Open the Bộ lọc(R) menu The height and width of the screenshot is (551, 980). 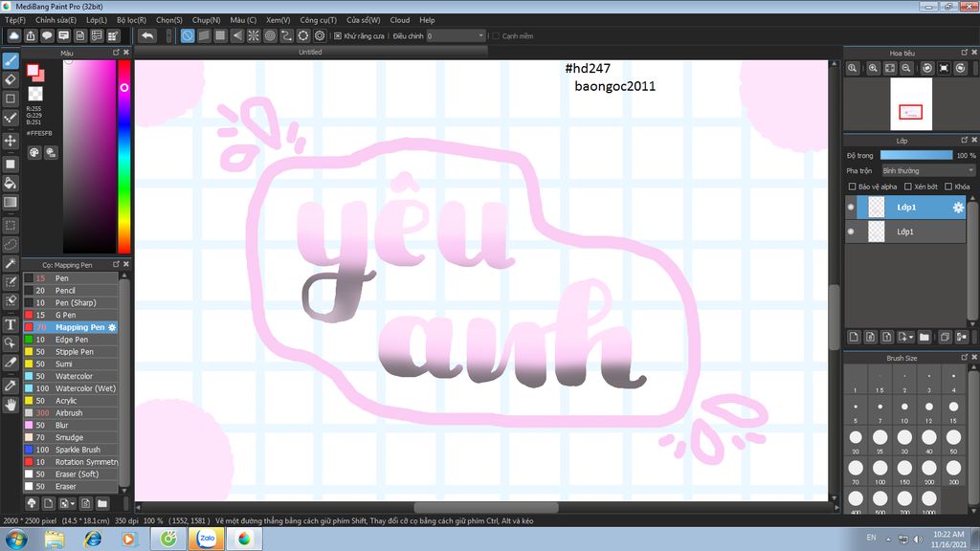pos(131,20)
